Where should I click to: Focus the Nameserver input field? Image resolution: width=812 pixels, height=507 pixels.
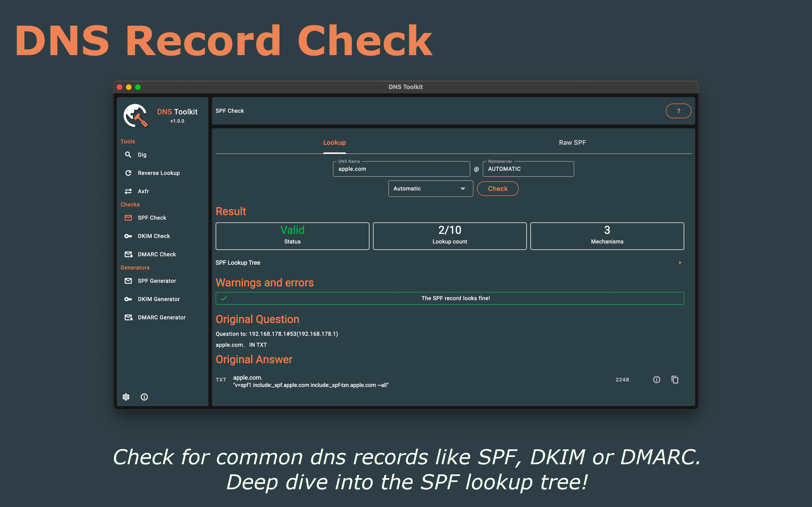(528, 169)
